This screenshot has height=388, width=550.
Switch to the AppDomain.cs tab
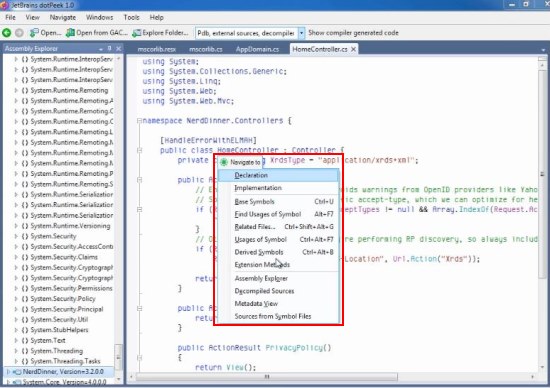pos(257,49)
